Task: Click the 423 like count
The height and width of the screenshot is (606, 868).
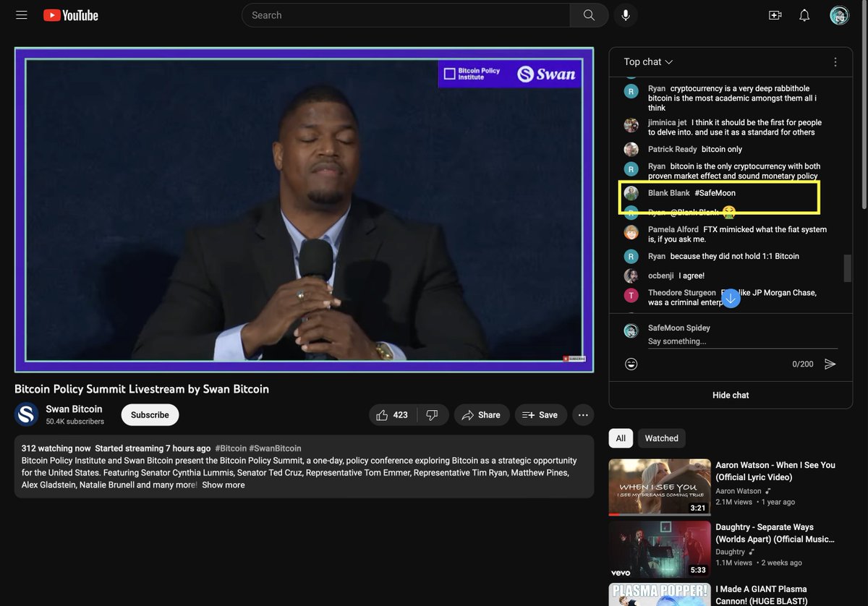Action: 401,415
